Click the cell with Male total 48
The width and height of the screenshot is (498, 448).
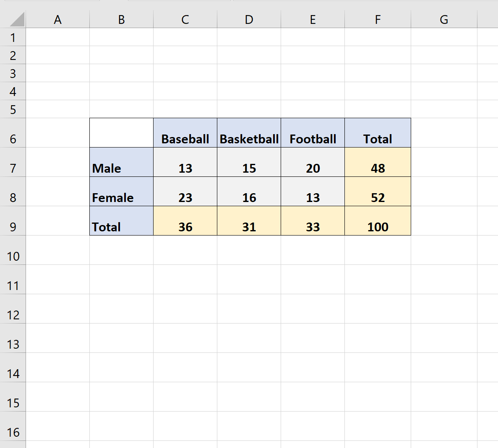coord(377,168)
